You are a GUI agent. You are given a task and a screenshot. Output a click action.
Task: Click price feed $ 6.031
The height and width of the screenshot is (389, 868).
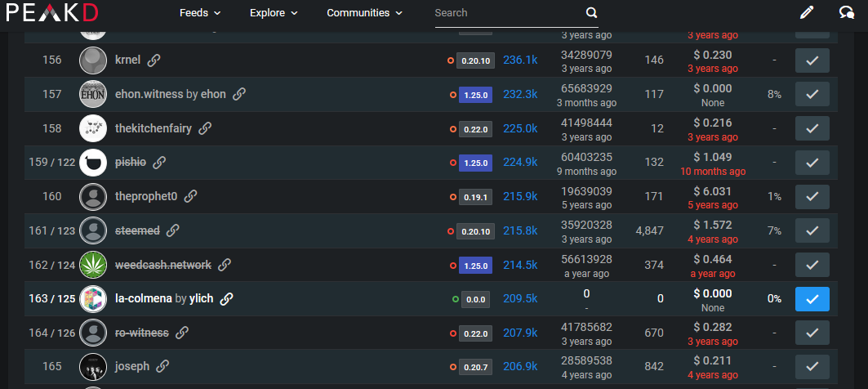[713, 191]
